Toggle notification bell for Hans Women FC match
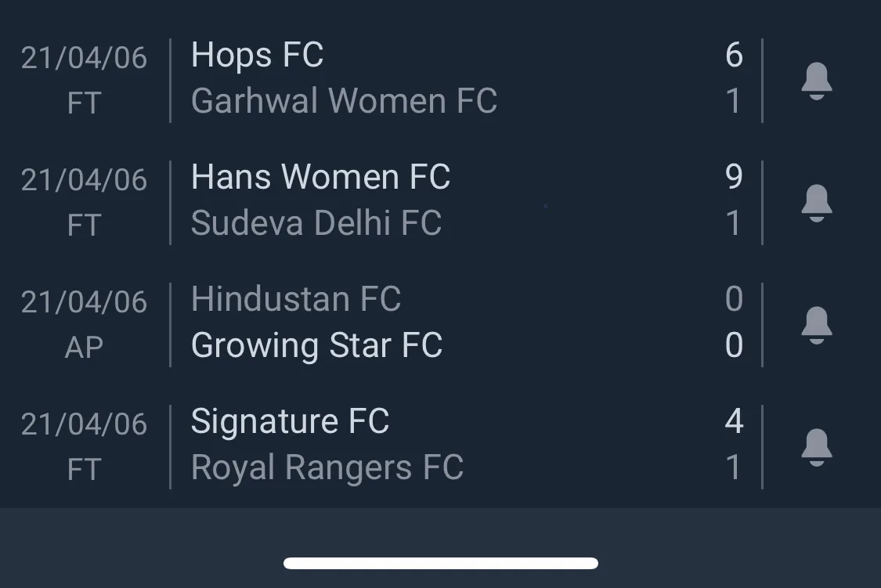Viewport: 881px width, 588px height. coord(816,203)
